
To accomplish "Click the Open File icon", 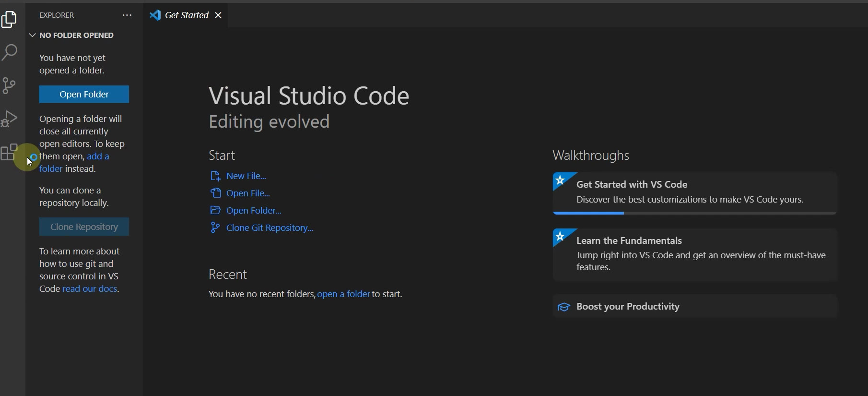I will (x=215, y=193).
